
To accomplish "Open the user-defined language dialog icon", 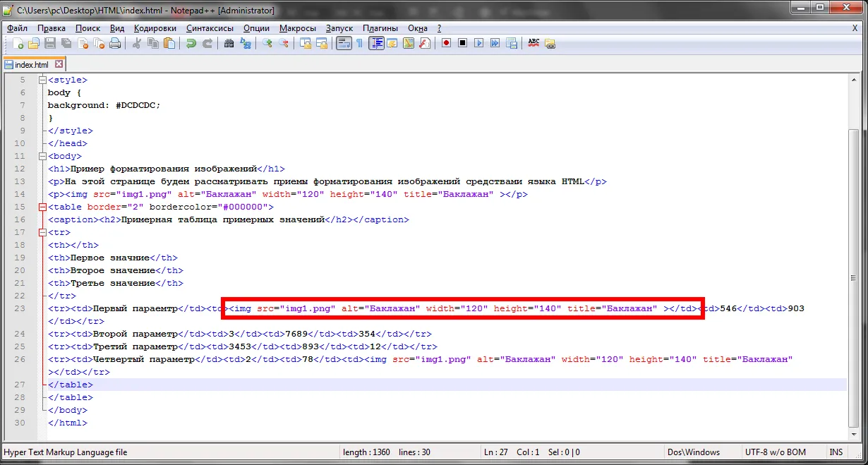I will click(x=392, y=43).
